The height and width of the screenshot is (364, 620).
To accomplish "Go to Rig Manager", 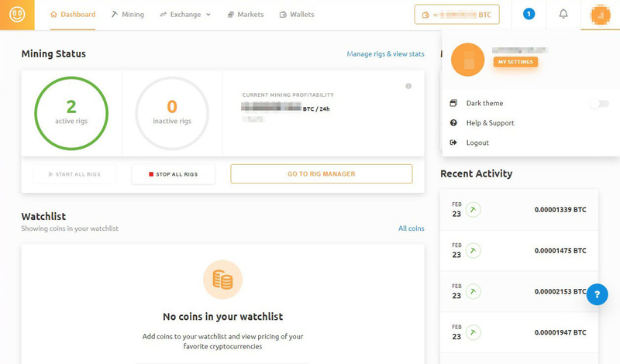I will coord(322,174).
